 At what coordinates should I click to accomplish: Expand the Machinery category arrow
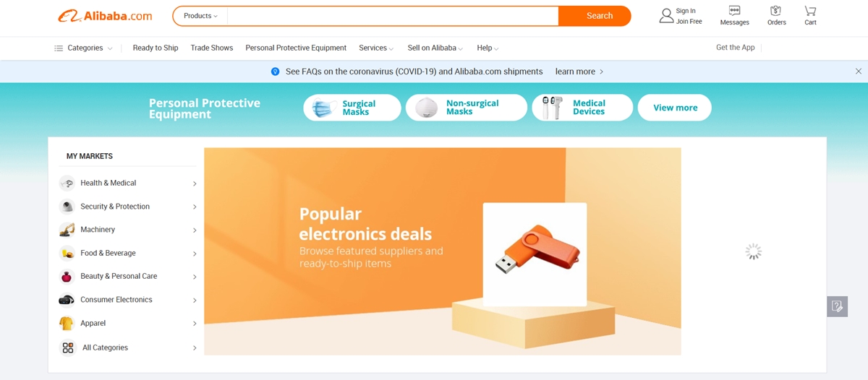pyautogui.click(x=195, y=230)
